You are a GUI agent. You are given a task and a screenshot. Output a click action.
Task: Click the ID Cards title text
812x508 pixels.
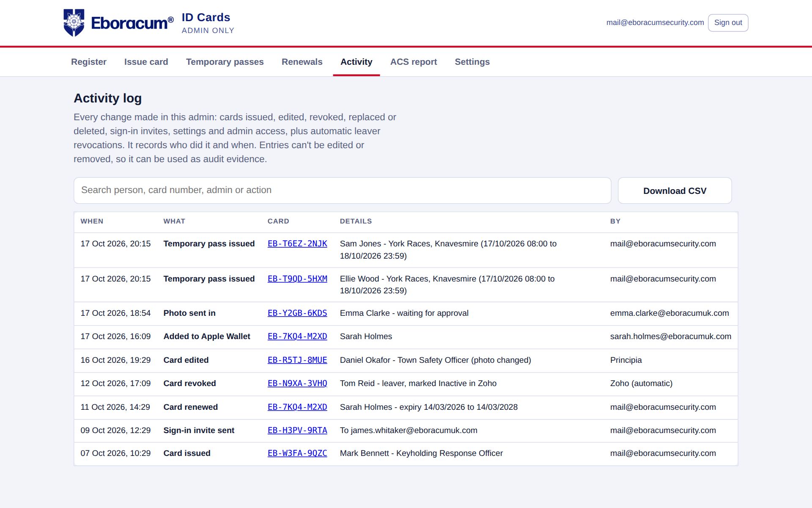point(206,17)
